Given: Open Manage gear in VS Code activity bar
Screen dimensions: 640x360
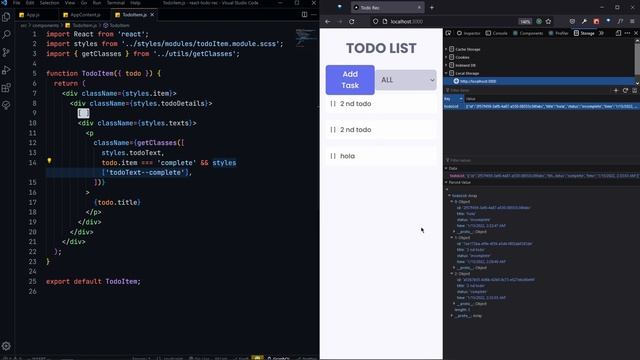Looking at the screenshot, I should 6,346.
